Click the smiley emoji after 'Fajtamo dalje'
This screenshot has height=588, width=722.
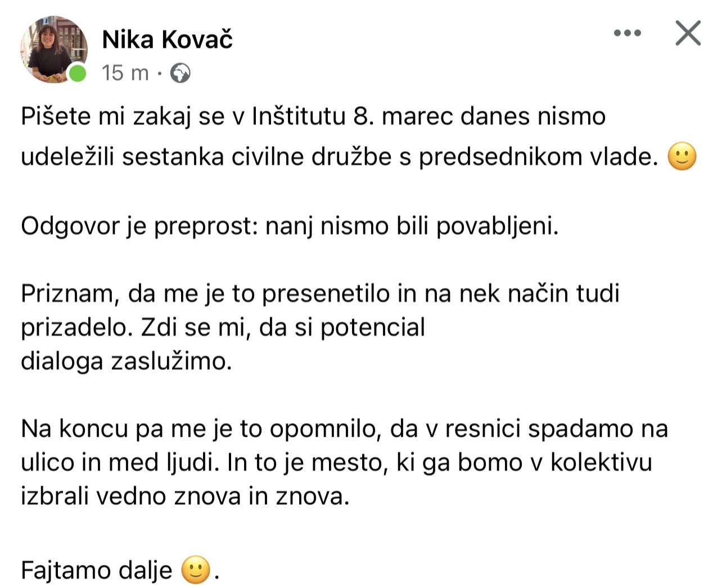tap(196, 570)
